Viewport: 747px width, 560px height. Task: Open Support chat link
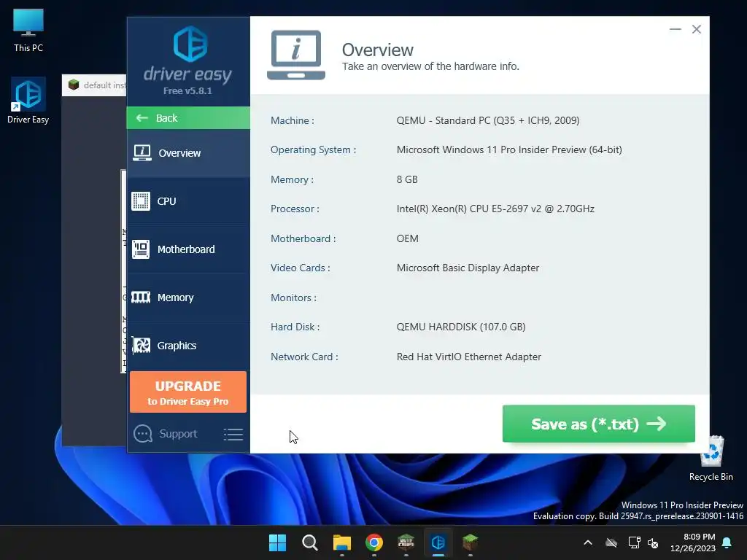pos(178,434)
